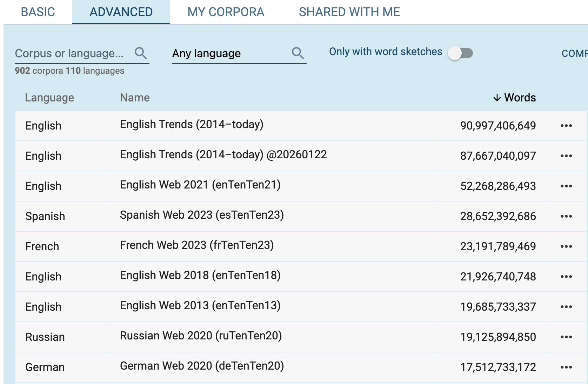Open the more menu for English Web 2013

point(566,307)
